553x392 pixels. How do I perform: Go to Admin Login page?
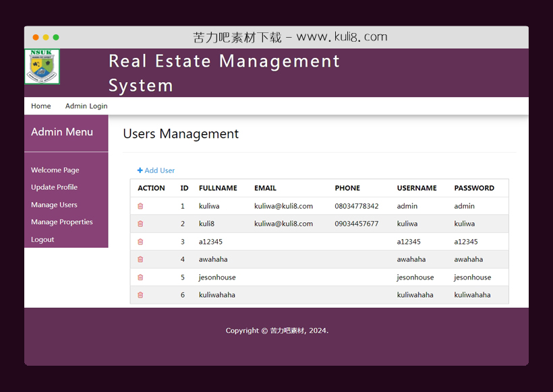coord(86,106)
